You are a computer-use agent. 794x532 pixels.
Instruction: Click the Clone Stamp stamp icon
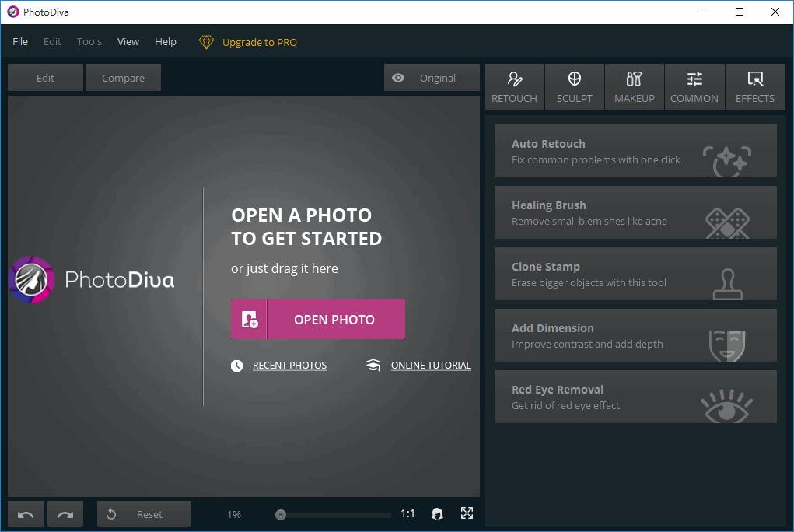tap(728, 284)
